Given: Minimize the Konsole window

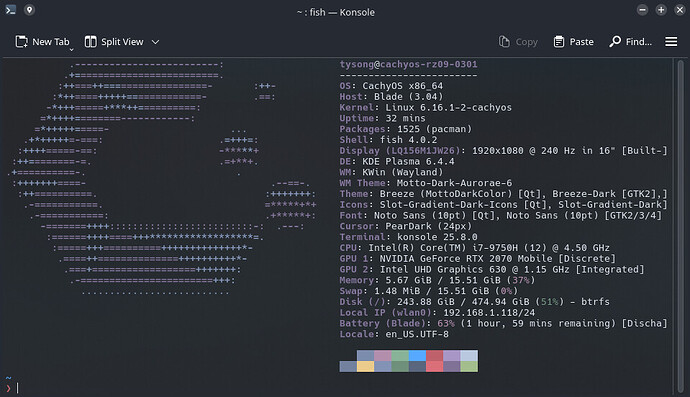Looking at the screenshot, I should [x=642, y=10].
